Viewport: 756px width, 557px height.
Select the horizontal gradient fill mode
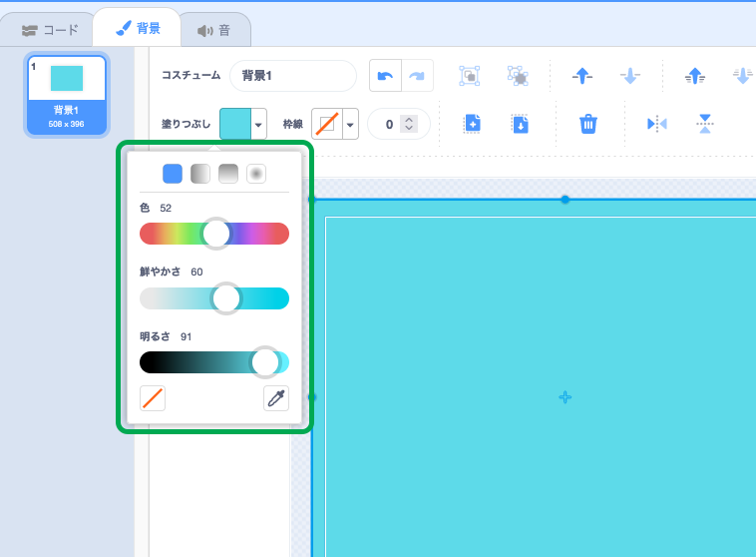(200, 174)
